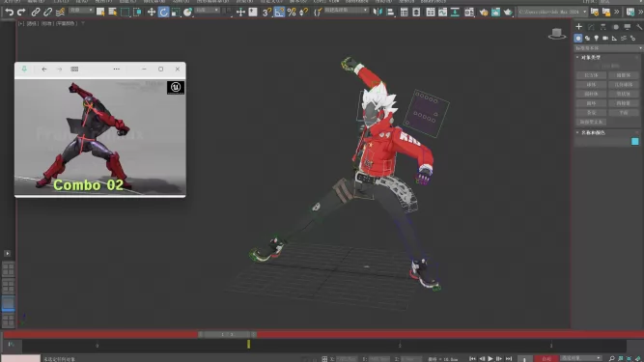This screenshot has width=644, height=362.
Task: Toggle Percent Snap in the toolbar
Action: 292,12
